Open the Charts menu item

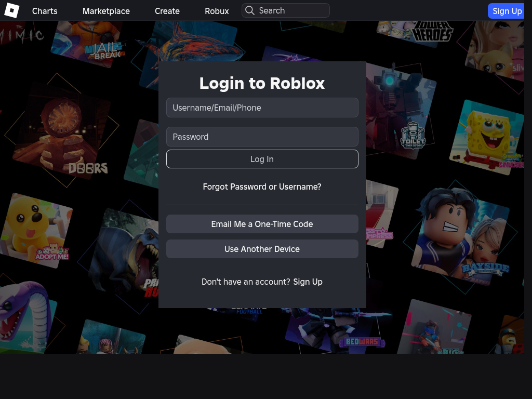(45, 11)
